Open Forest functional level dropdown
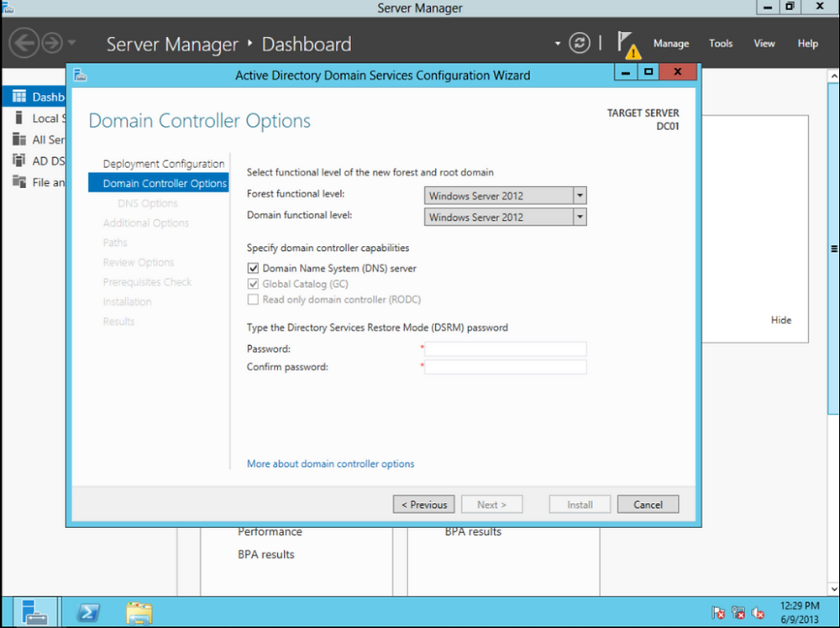 coord(505,196)
